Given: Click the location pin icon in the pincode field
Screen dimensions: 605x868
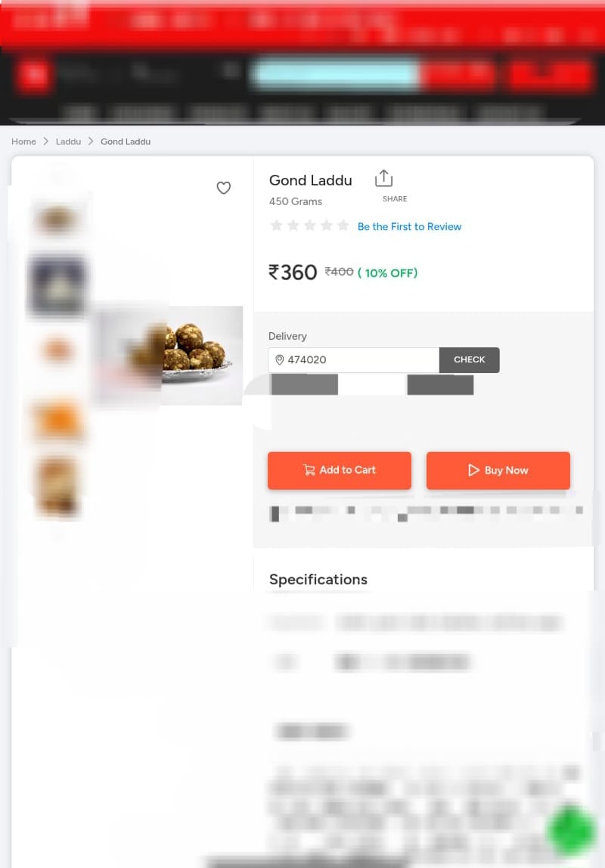Looking at the screenshot, I should (279, 360).
